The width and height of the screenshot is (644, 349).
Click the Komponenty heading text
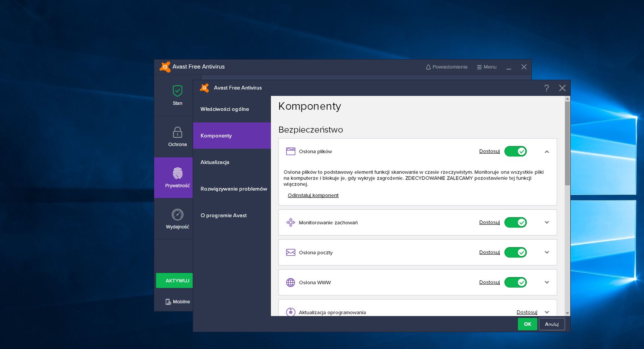[310, 106]
